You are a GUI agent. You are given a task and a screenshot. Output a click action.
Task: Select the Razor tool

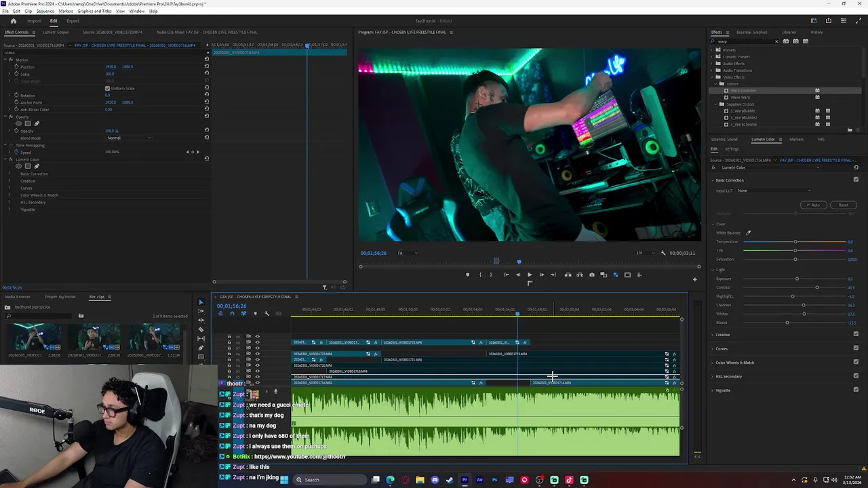point(201,329)
